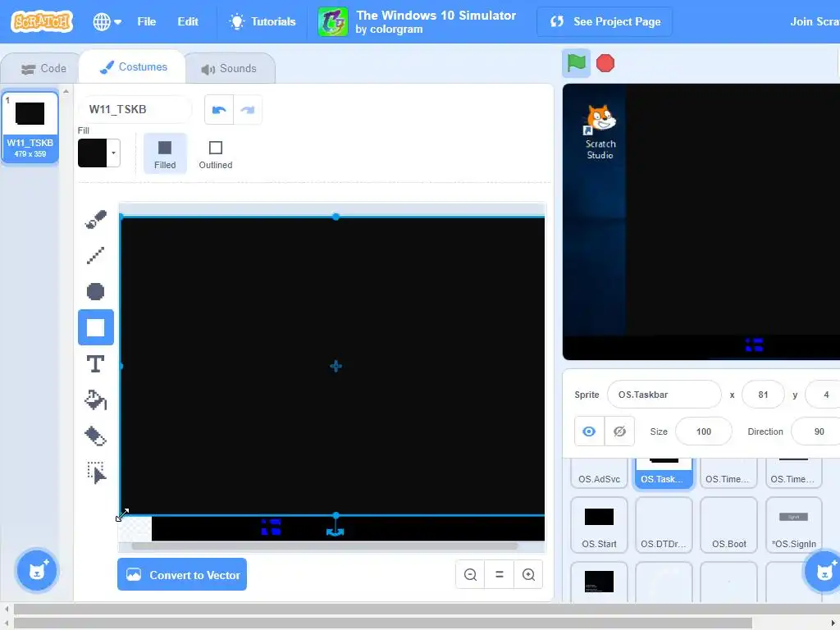Click the sprite x position field
Image resolution: width=840 pixels, height=630 pixels.
763,395
